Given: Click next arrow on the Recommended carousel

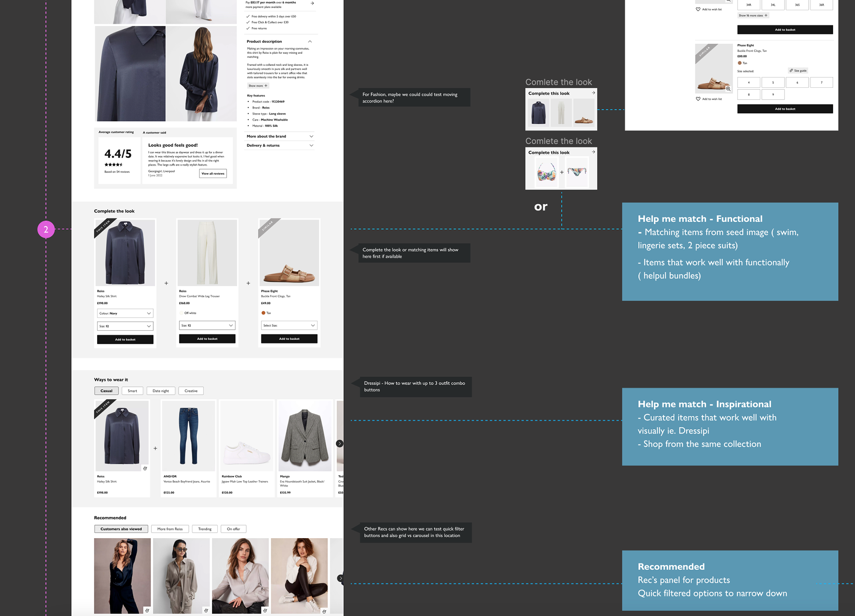Looking at the screenshot, I should 340,578.
